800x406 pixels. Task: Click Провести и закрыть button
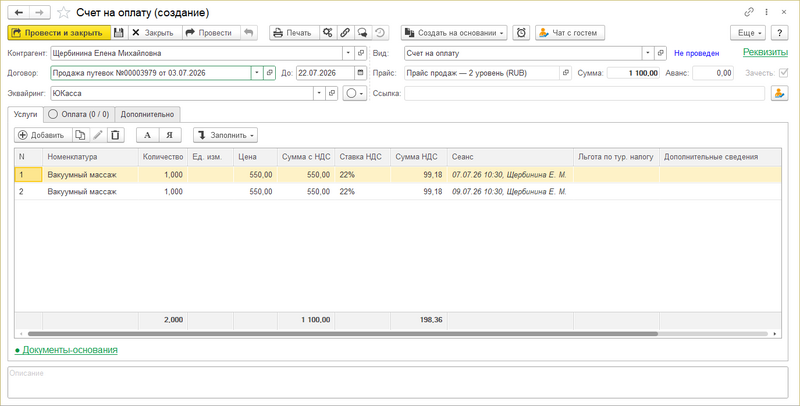click(59, 33)
